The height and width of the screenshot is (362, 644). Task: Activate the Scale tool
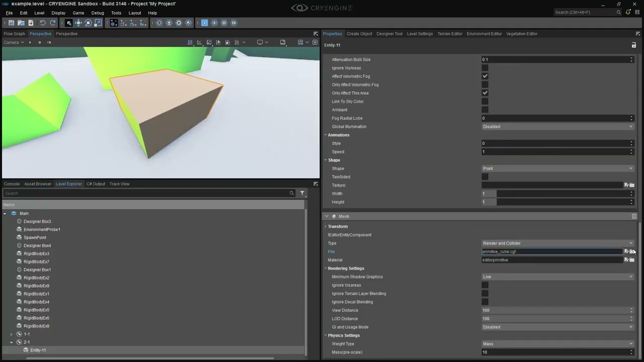click(98, 23)
